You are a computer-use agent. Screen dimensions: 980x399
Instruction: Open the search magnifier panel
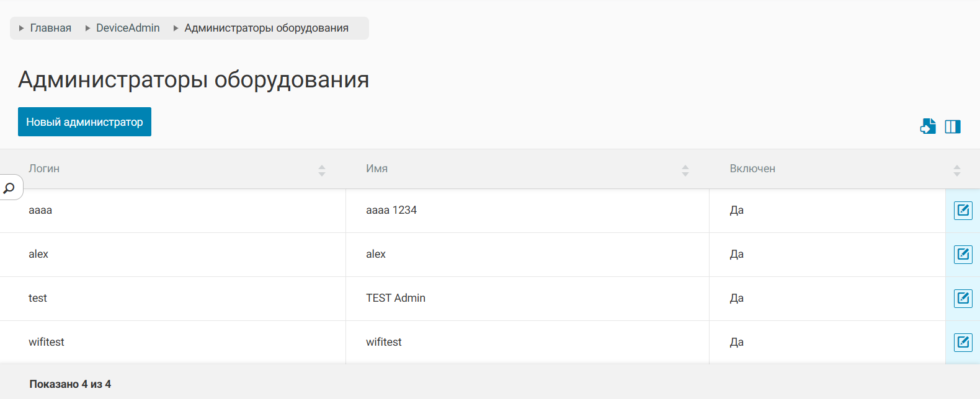point(9,188)
